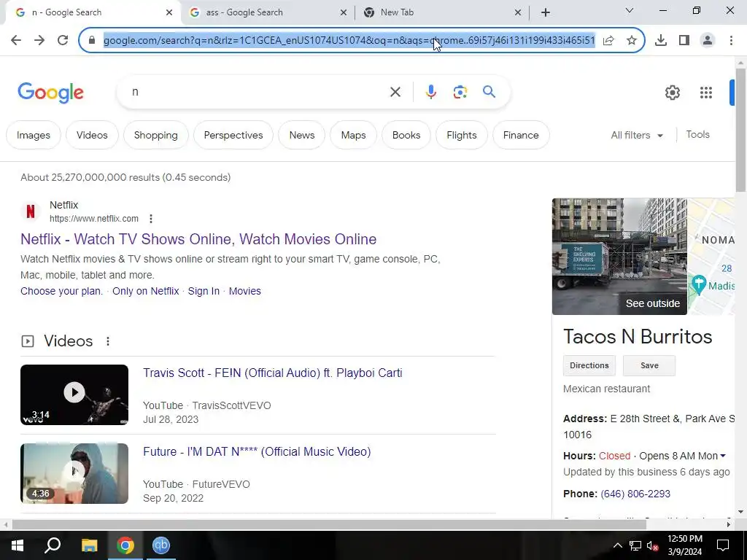The image size is (747, 560).
Task: Select Perspectives filter chip
Action: point(233,135)
